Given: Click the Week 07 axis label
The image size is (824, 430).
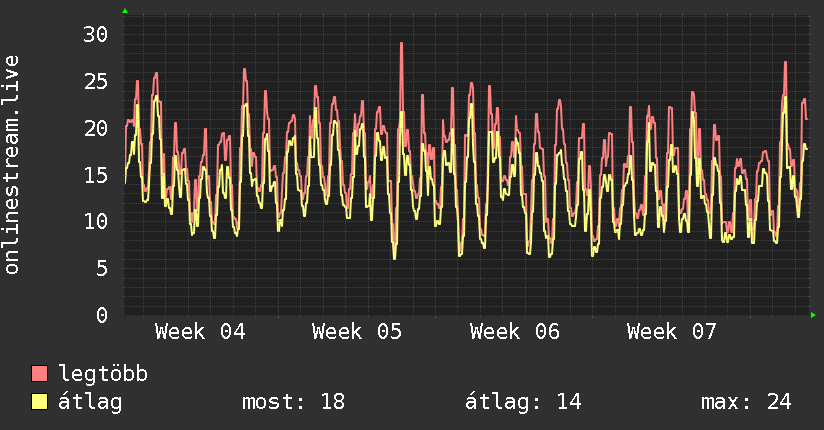Looking at the screenshot, I should [x=672, y=332].
